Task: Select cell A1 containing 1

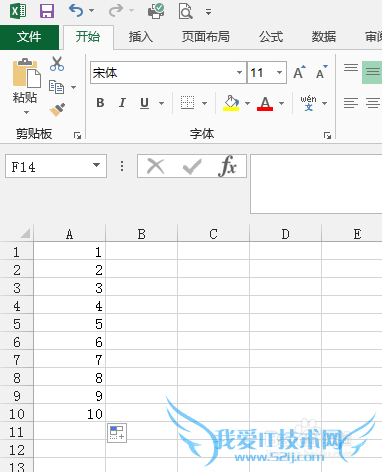Action: (x=69, y=252)
